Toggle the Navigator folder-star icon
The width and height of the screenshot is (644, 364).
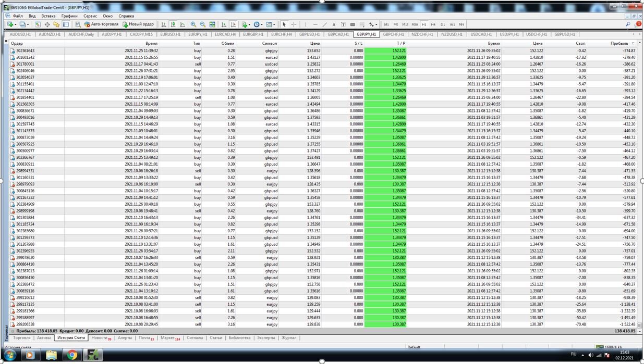click(x=56, y=24)
